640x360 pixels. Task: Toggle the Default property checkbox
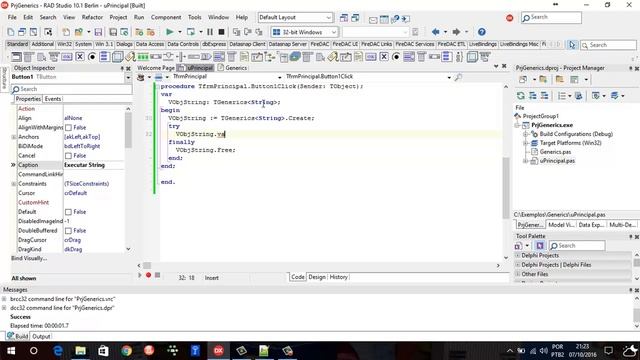pos(69,212)
